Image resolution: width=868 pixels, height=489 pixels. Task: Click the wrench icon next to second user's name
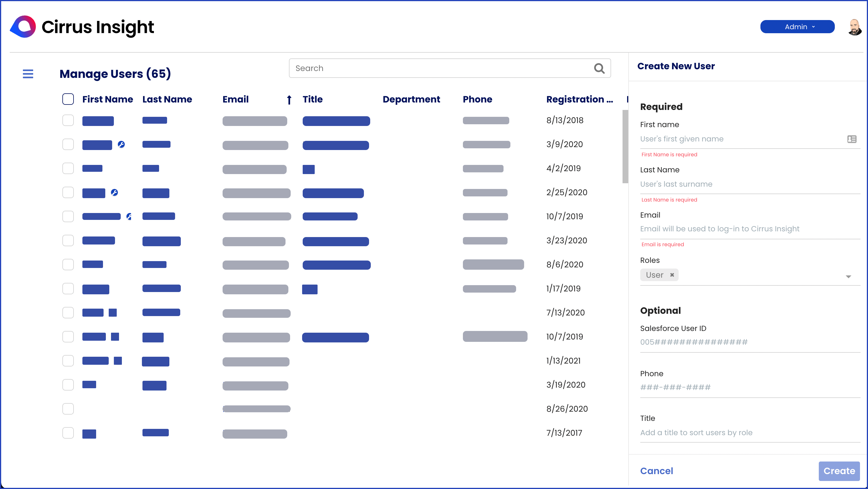pos(121,144)
